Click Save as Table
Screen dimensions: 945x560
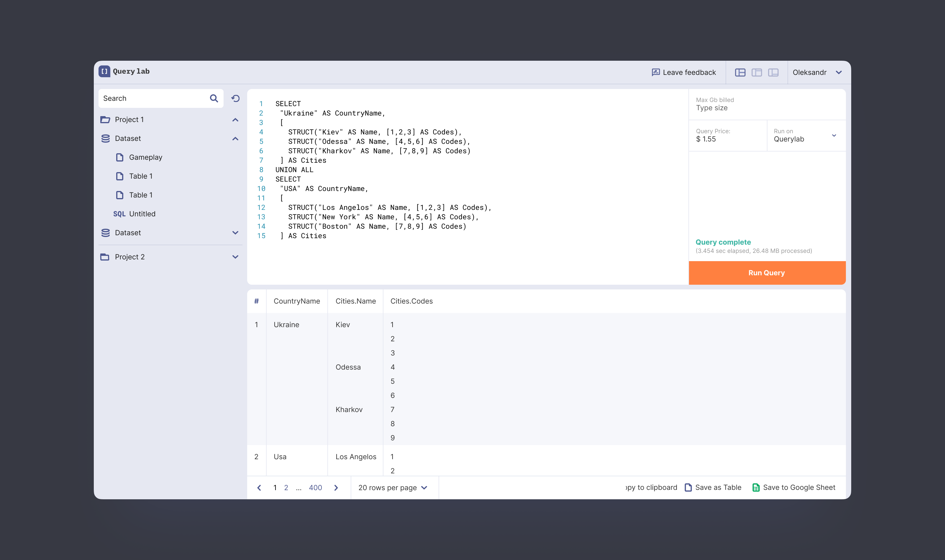pyautogui.click(x=718, y=487)
